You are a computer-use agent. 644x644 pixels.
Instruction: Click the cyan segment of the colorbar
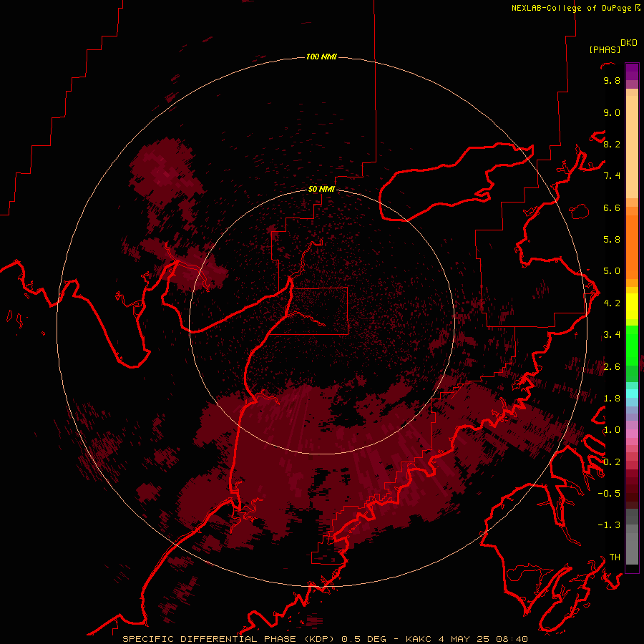point(632,394)
